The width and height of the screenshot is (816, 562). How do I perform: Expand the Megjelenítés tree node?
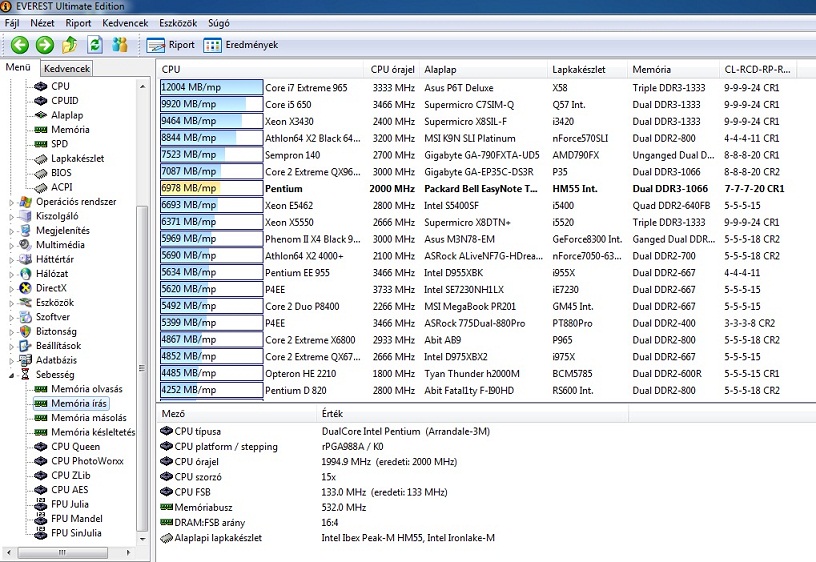click(11, 231)
